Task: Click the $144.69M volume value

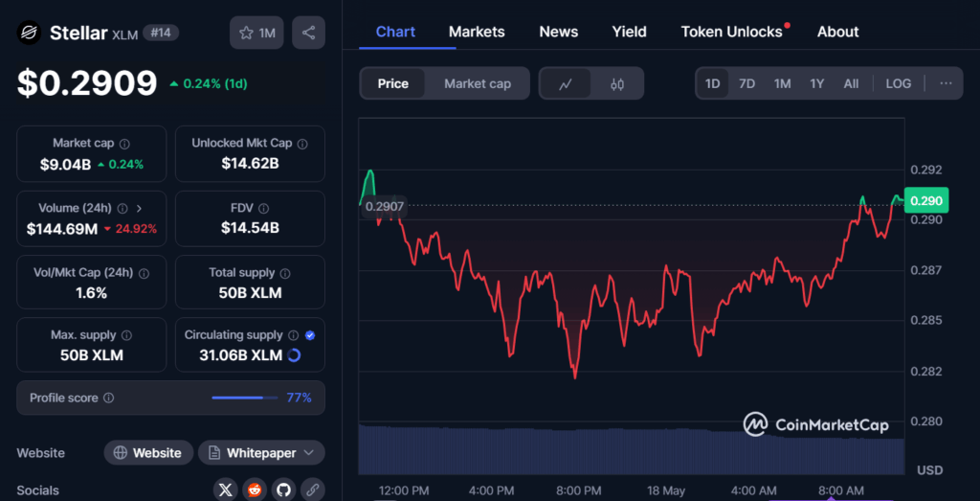Action: tap(62, 229)
